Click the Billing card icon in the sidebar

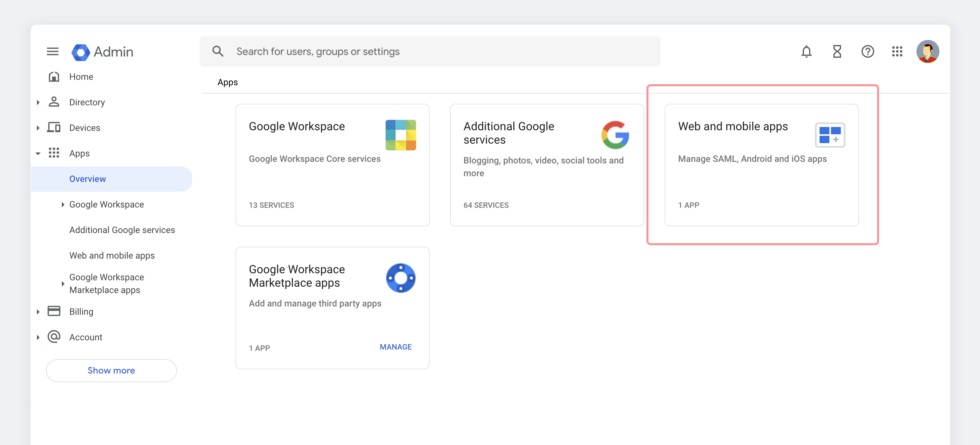tap(54, 311)
